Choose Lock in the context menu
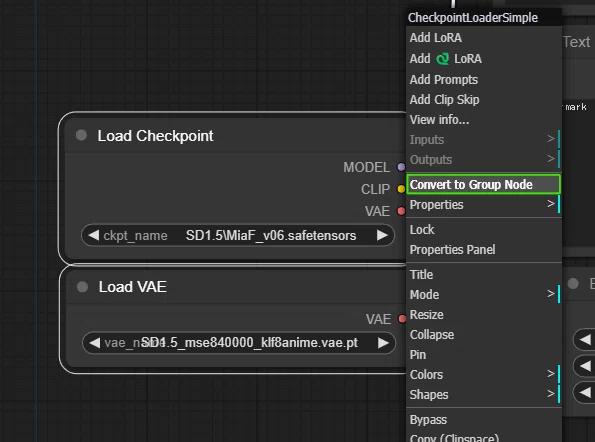 [484, 230]
